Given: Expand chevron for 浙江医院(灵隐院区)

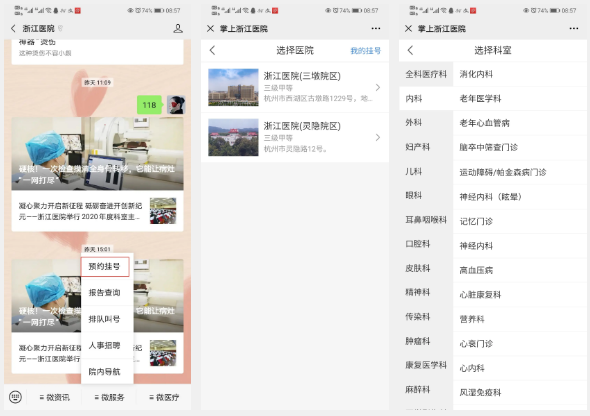Looking at the screenshot, I should (378, 138).
